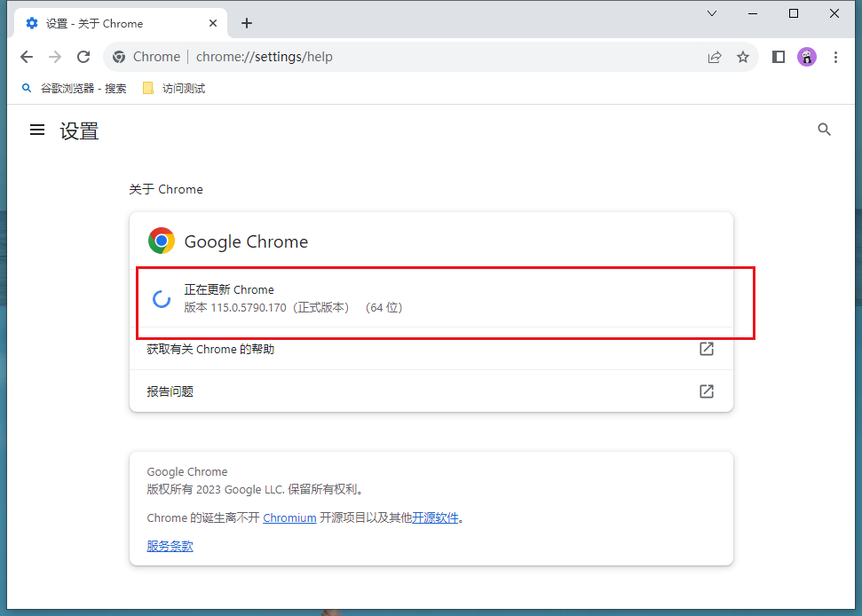Click the Google Chrome logo
The height and width of the screenshot is (616, 862).
tap(162, 241)
